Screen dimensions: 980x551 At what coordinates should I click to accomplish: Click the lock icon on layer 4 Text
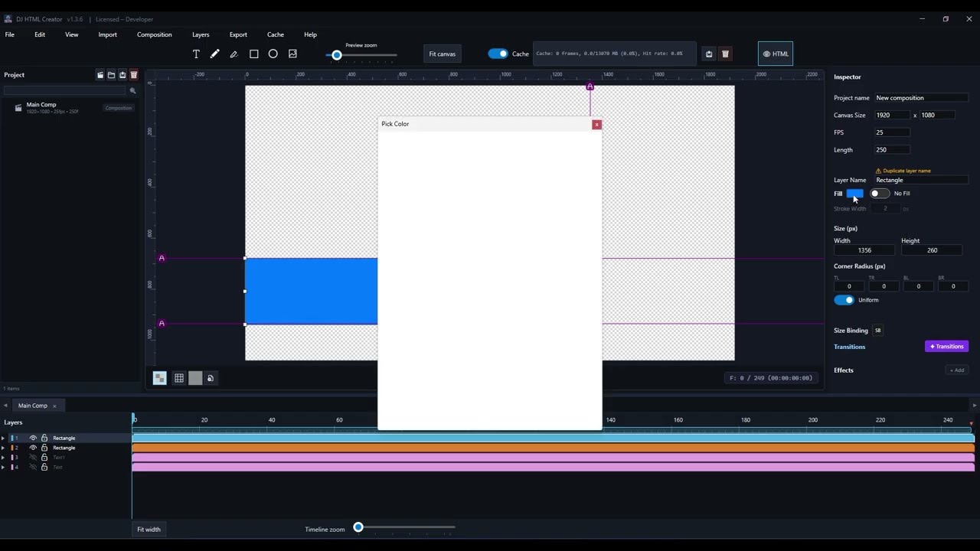[x=44, y=467]
